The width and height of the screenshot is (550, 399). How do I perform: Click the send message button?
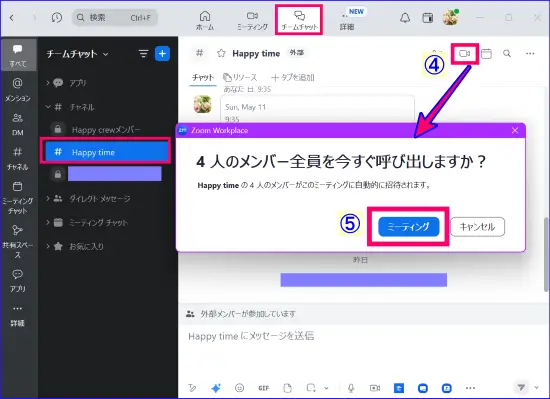tap(521, 387)
